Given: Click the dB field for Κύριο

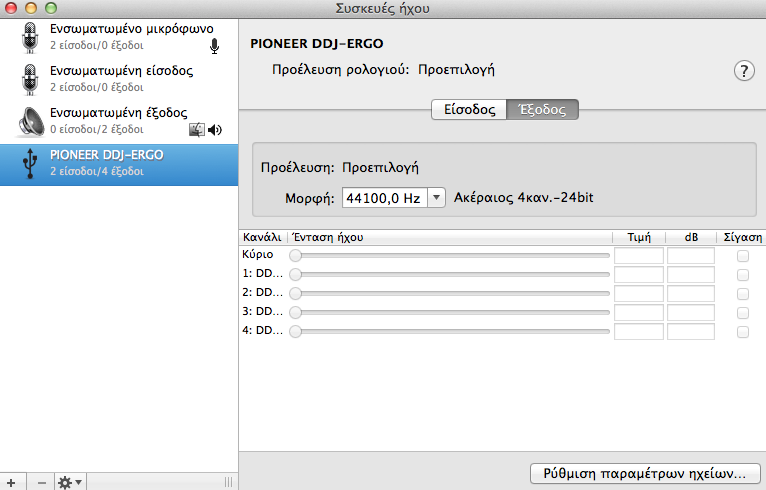Looking at the screenshot, I should (x=691, y=256).
